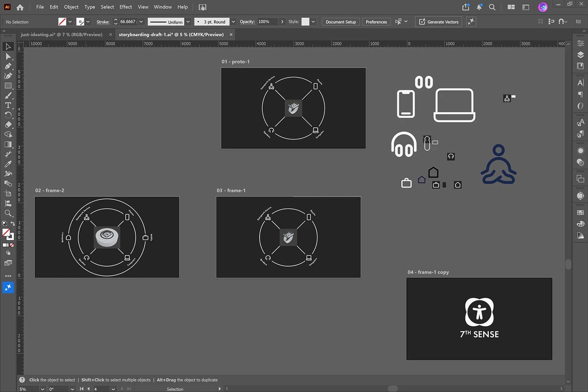
Task: Click the Home icon
Action: pyautogui.click(x=20, y=7)
